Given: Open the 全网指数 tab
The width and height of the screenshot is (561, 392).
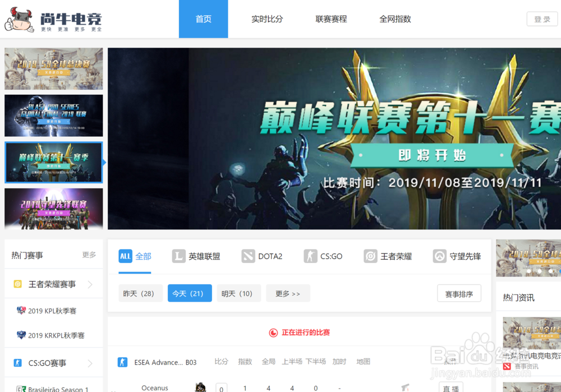Looking at the screenshot, I should (x=395, y=19).
